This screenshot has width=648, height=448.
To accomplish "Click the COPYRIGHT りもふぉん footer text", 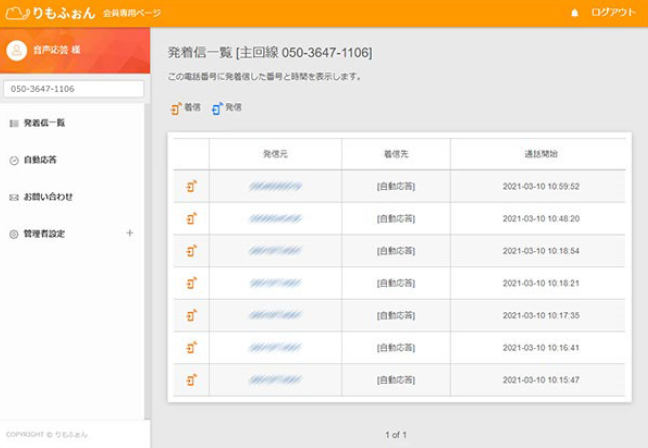I will tap(47, 434).
